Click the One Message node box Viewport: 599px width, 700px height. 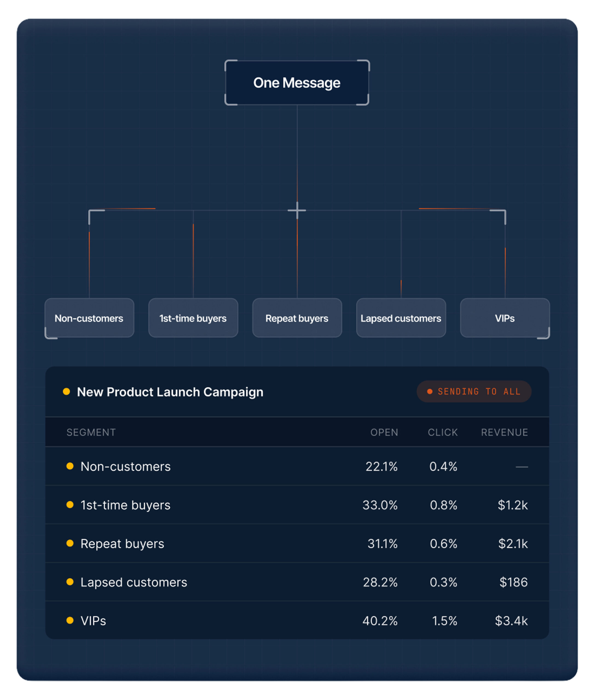pyautogui.click(x=296, y=83)
